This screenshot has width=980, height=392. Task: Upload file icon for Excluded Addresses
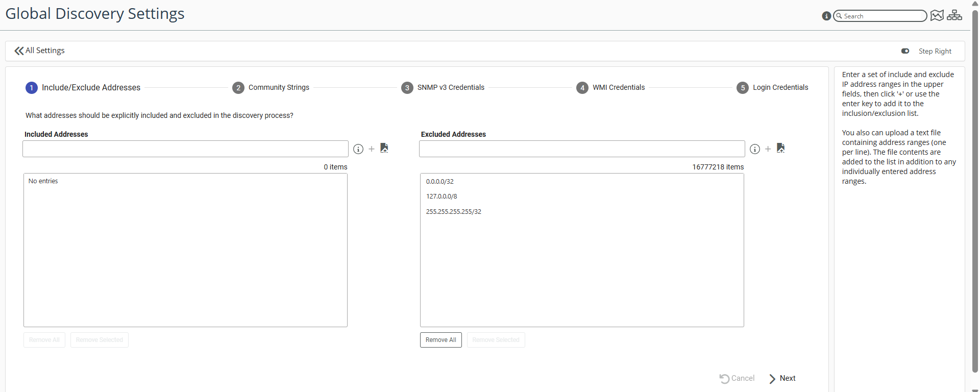click(781, 148)
